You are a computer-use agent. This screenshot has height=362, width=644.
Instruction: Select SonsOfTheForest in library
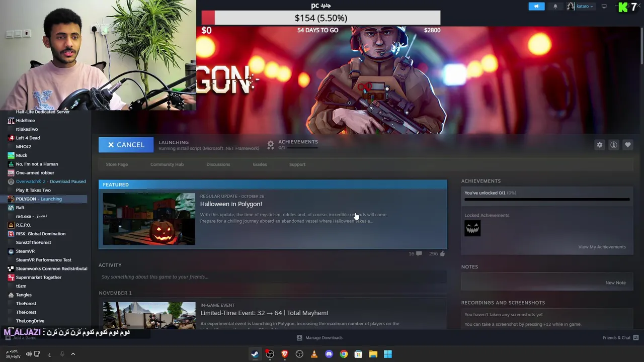[x=33, y=242]
